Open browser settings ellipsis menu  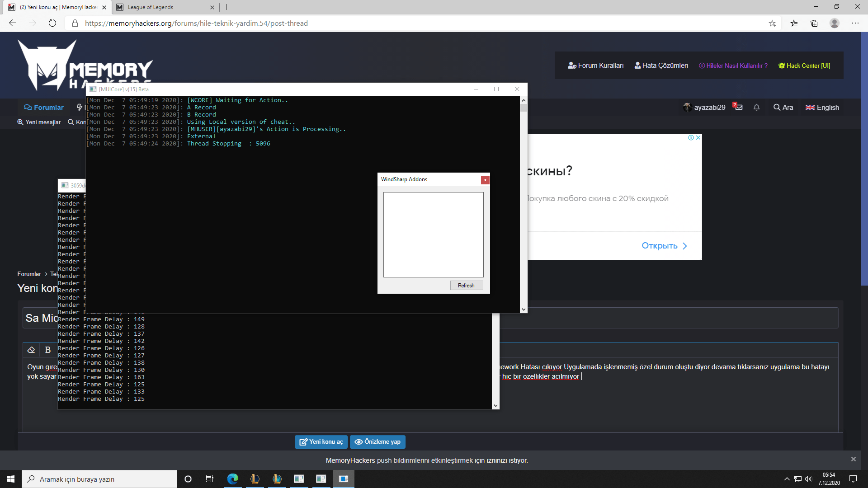[x=855, y=23]
